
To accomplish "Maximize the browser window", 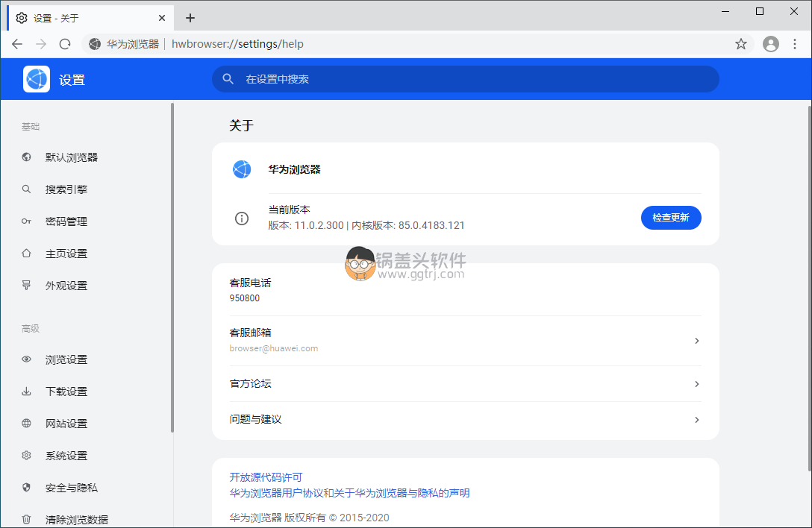I will (760, 11).
